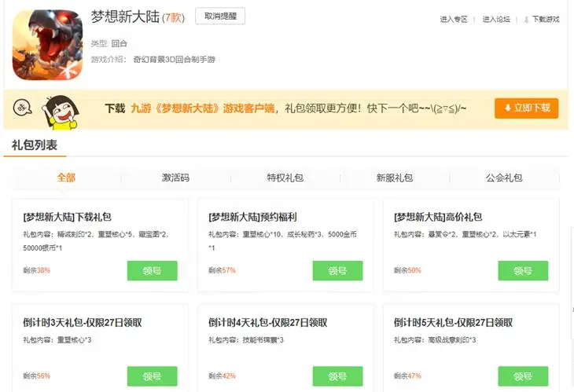574x392 pixels.
Task: Click the 奇幻背景3D回合制手游 description text
Action: tap(175, 59)
